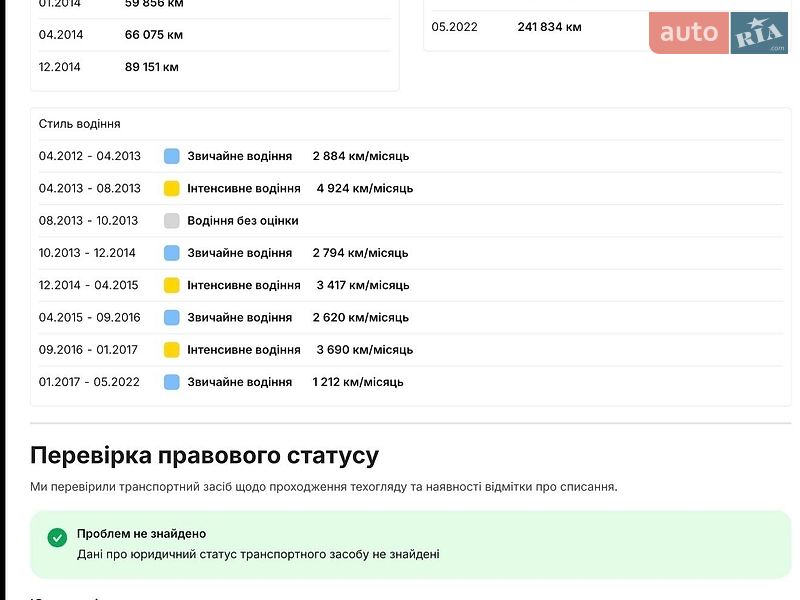Click 'Звичайне водіння' in the 01.2017 row
Screen dimensions: 800x600
(x=240, y=382)
